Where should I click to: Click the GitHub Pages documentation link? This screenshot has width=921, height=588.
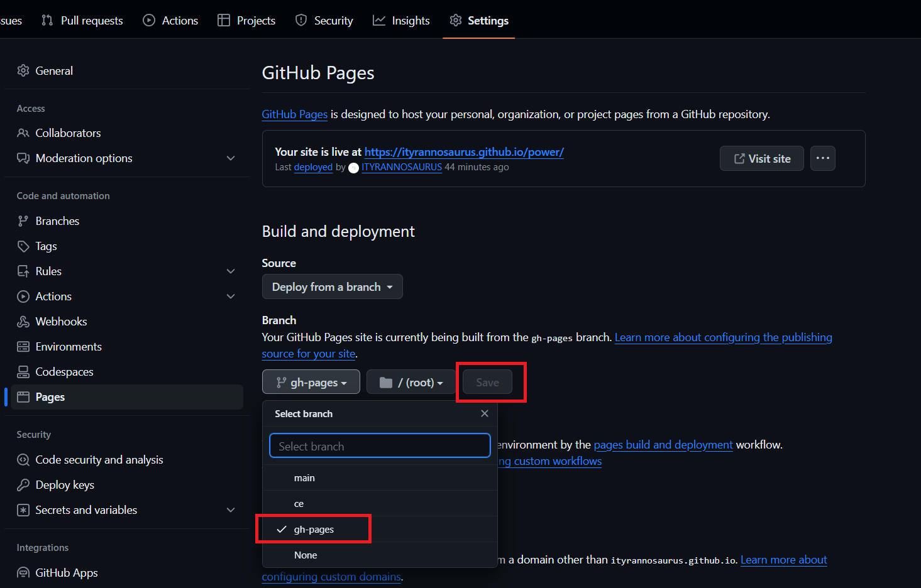295,114
